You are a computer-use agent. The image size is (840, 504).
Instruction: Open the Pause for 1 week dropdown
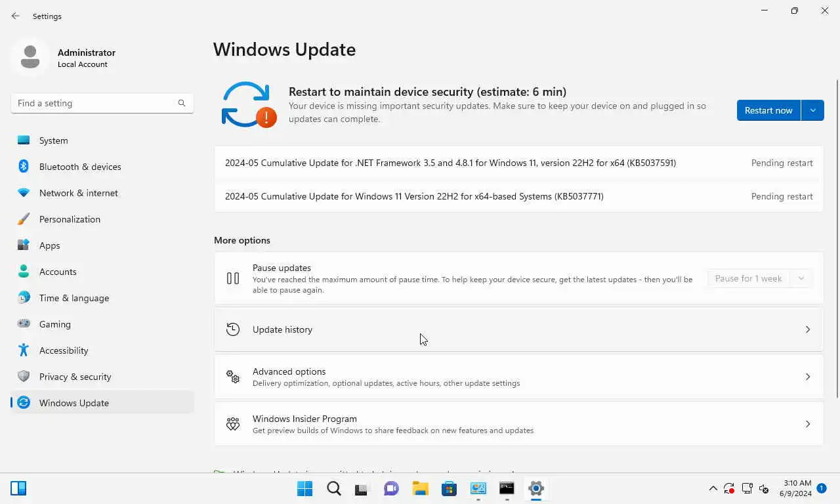801,278
